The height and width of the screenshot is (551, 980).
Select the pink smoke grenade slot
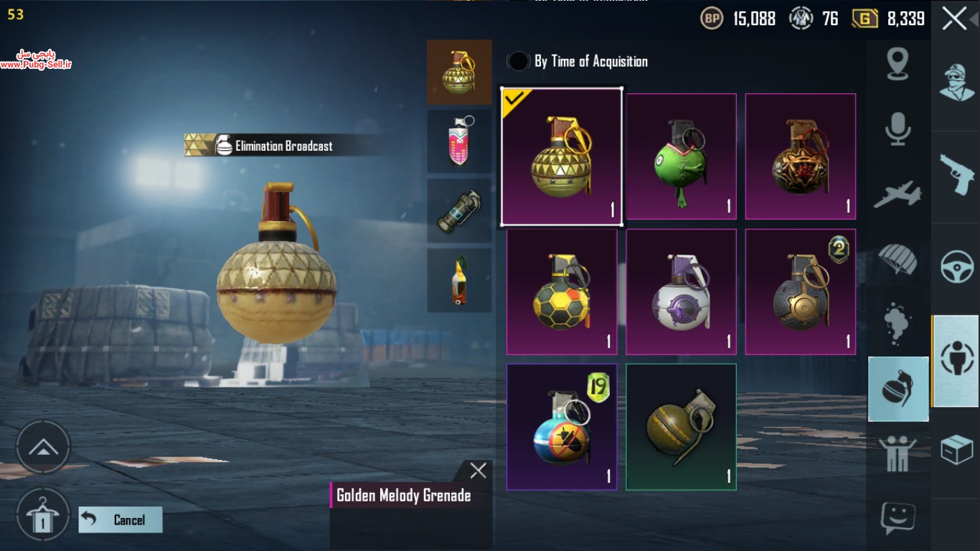point(459,141)
